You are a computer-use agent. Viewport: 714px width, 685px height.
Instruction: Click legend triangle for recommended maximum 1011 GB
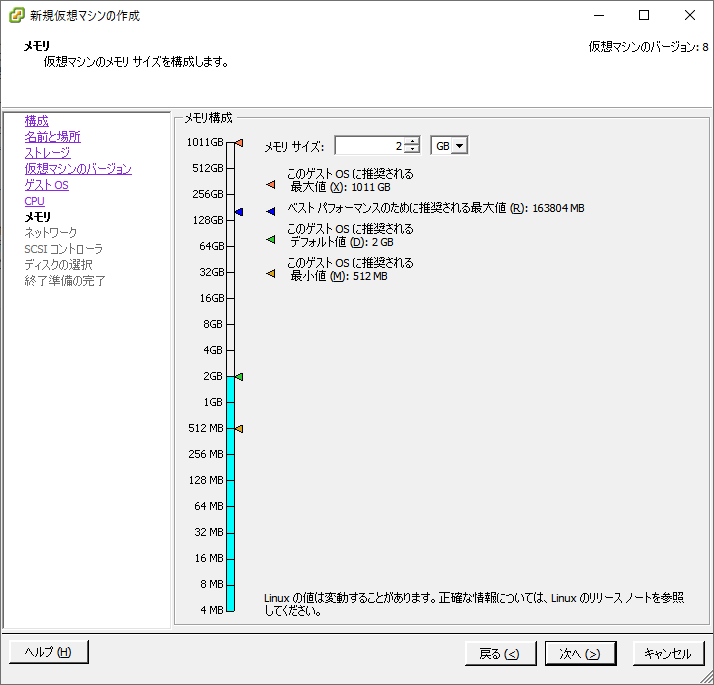[270, 184]
